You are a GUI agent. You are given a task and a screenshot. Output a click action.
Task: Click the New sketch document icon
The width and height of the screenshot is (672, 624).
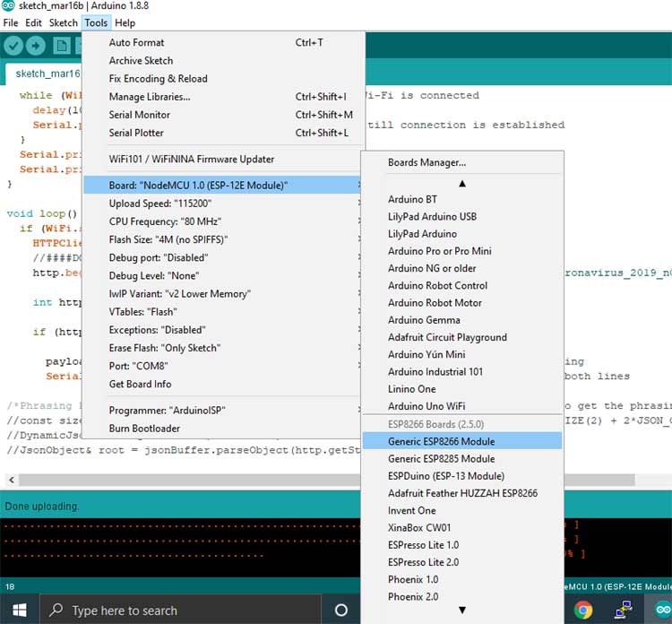pyautogui.click(x=62, y=46)
